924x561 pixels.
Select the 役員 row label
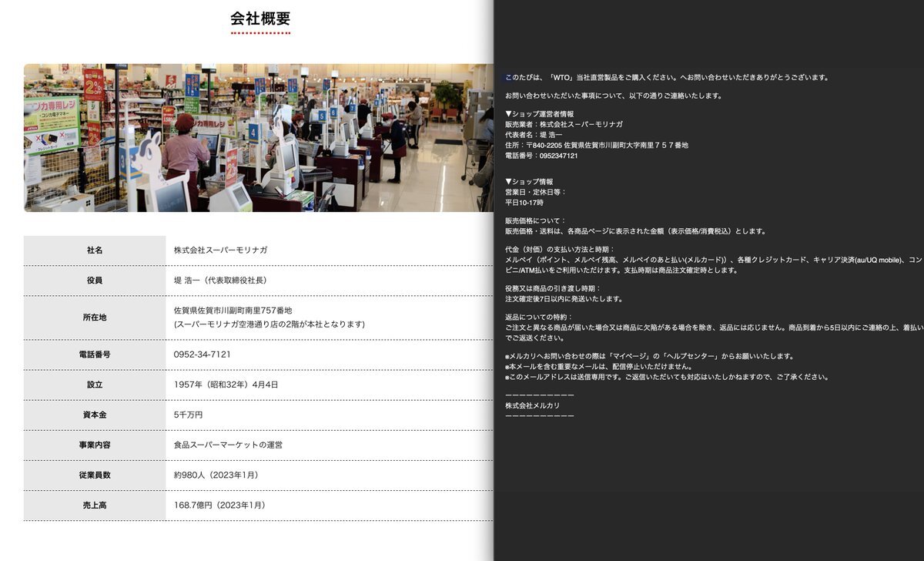pos(95,280)
